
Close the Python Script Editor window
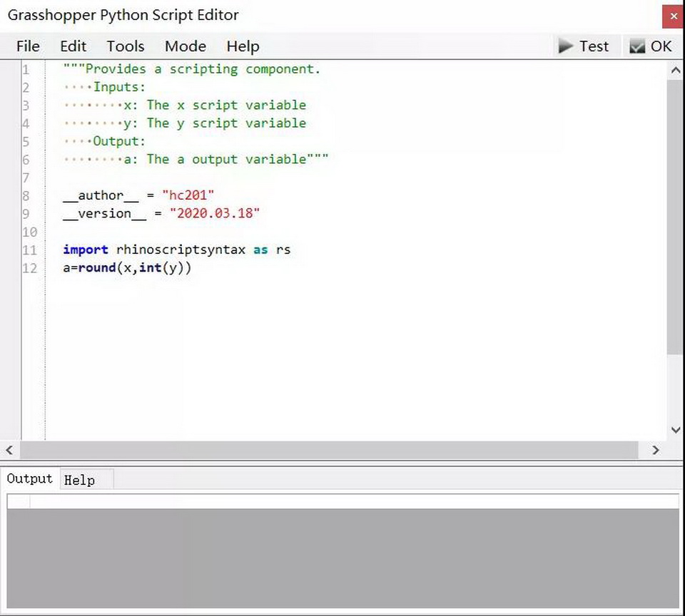coord(672,15)
